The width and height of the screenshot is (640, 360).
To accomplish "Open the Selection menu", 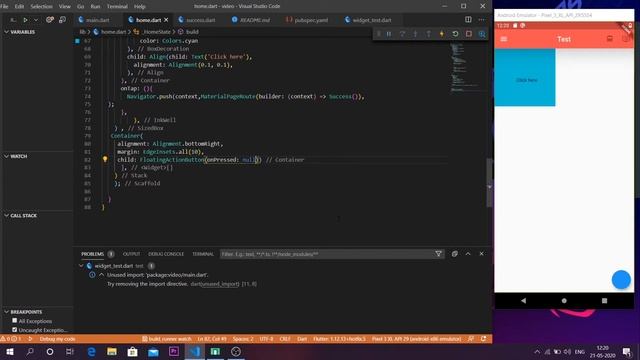I will point(41,7).
